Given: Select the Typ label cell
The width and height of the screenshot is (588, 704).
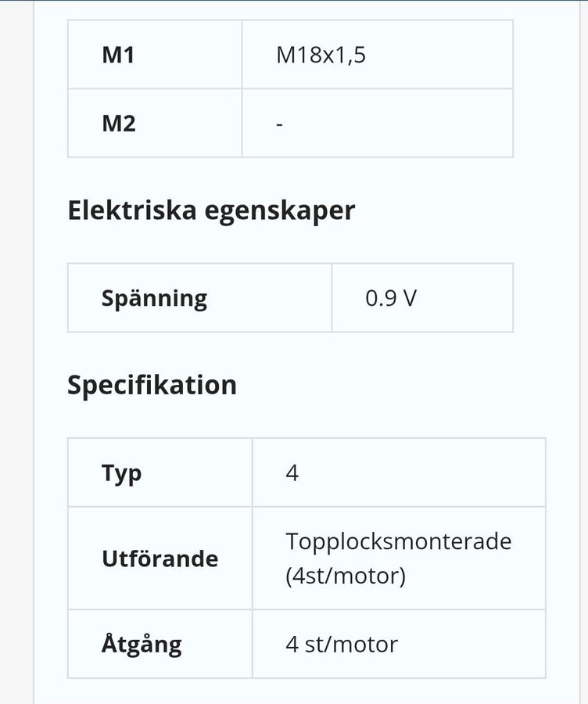Looking at the screenshot, I should tap(160, 472).
